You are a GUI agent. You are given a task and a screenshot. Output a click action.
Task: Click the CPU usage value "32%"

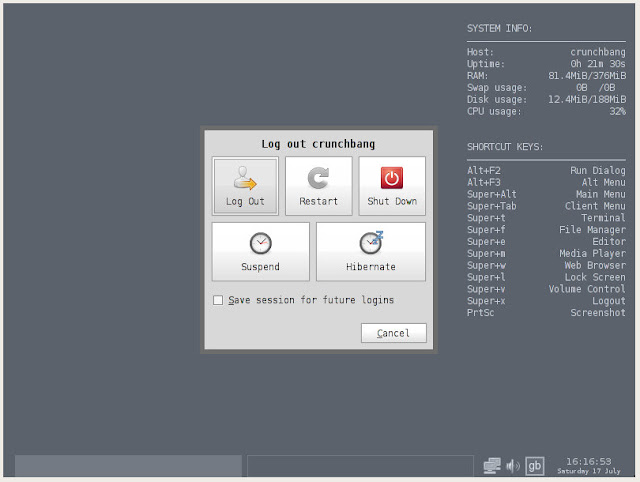coord(618,111)
